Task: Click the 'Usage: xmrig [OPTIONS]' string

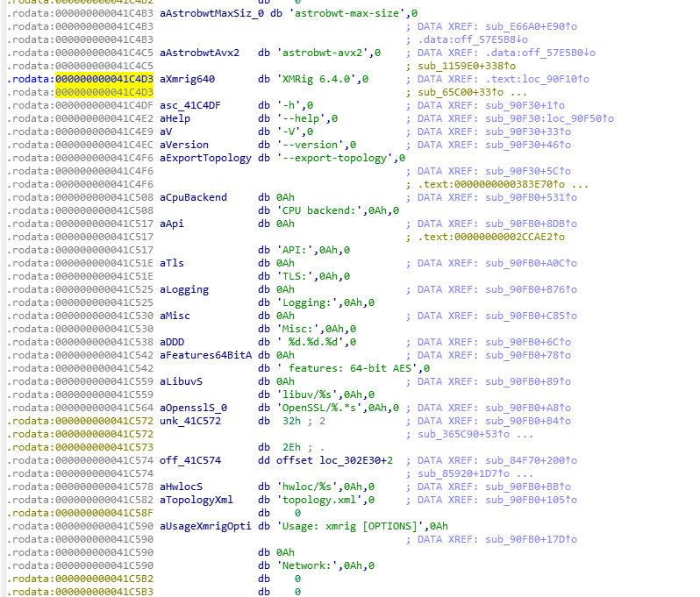Action: (349, 527)
